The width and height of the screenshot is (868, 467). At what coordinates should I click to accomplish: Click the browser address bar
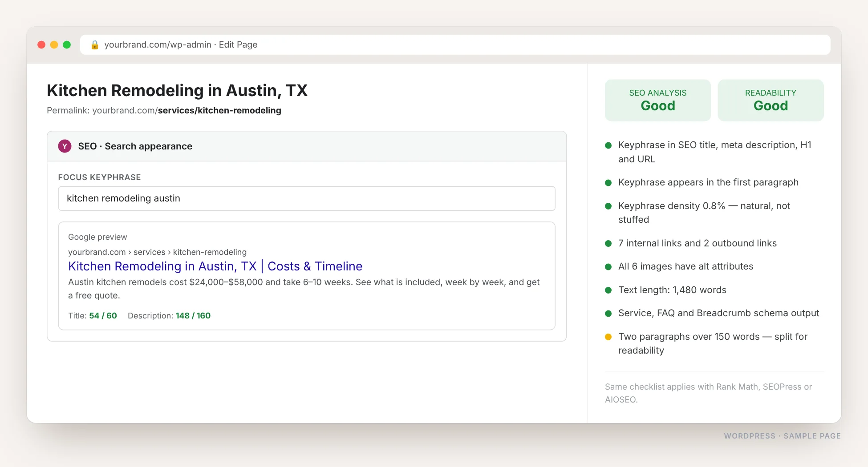pos(455,44)
